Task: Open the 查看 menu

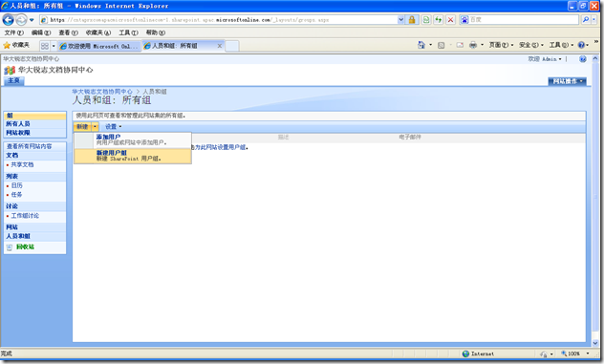Action: (68, 32)
